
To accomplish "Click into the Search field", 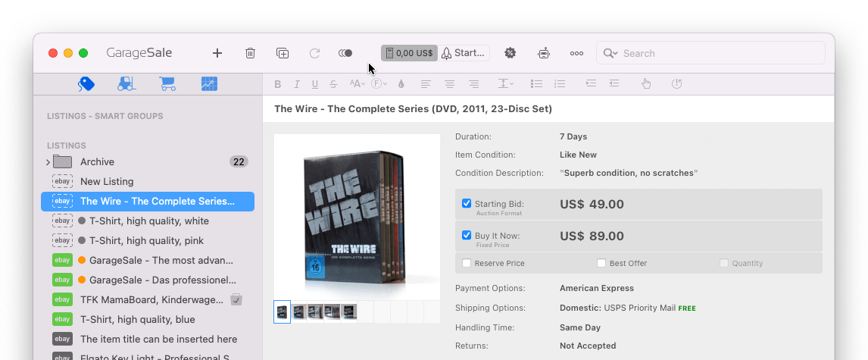I will (x=710, y=53).
